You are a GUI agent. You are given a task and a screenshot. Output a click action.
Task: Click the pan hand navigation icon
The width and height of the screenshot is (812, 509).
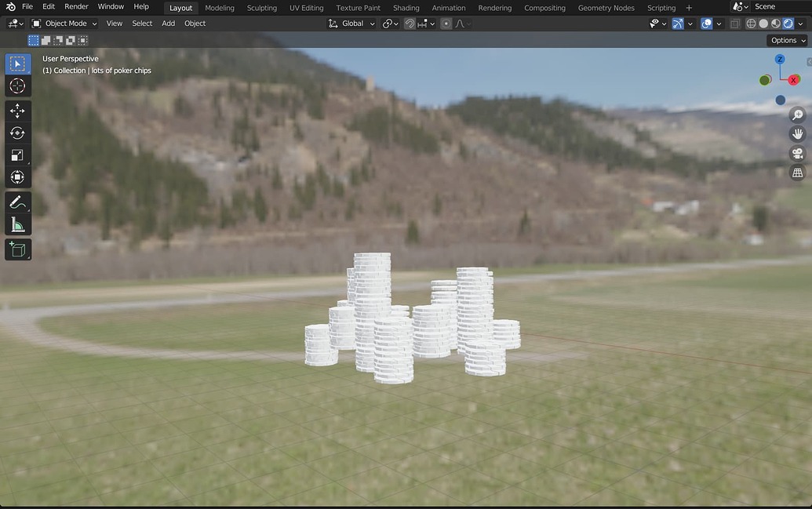[x=798, y=134]
